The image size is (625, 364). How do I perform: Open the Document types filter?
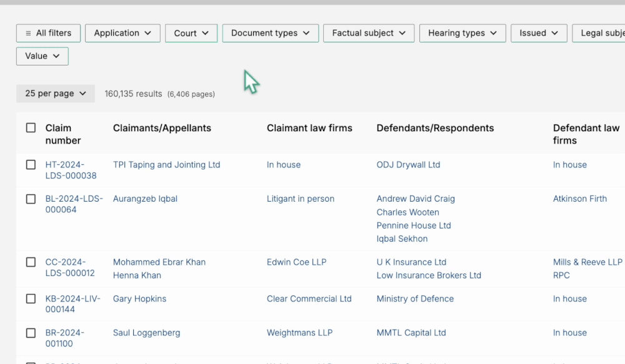point(271,33)
